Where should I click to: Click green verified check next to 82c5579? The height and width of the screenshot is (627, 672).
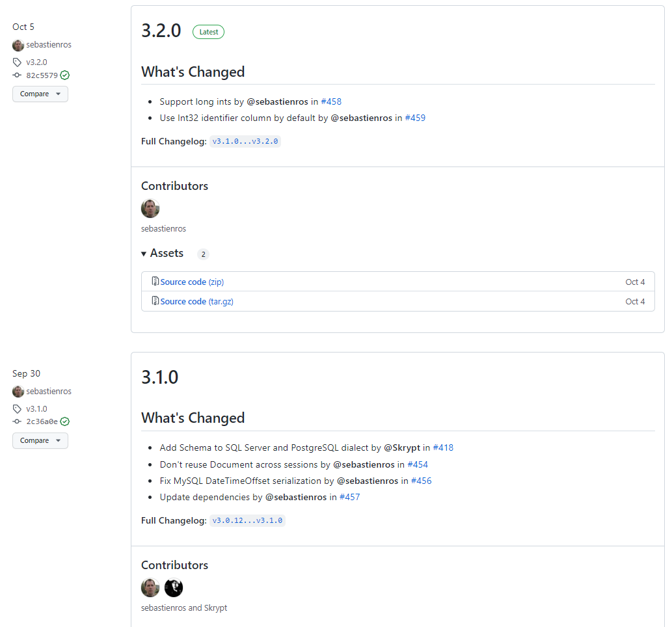click(64, 75)
